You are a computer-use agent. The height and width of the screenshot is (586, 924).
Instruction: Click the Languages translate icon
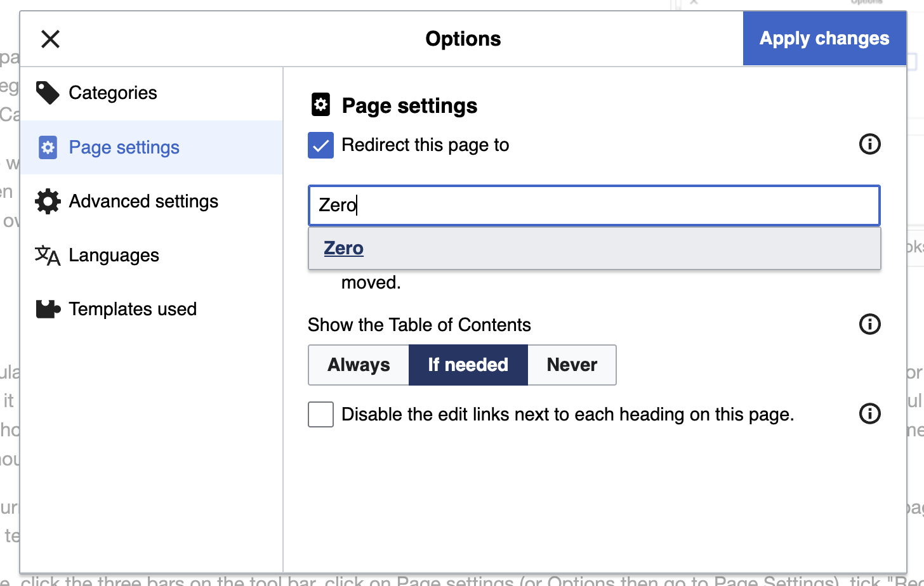(x=48, y=256)
